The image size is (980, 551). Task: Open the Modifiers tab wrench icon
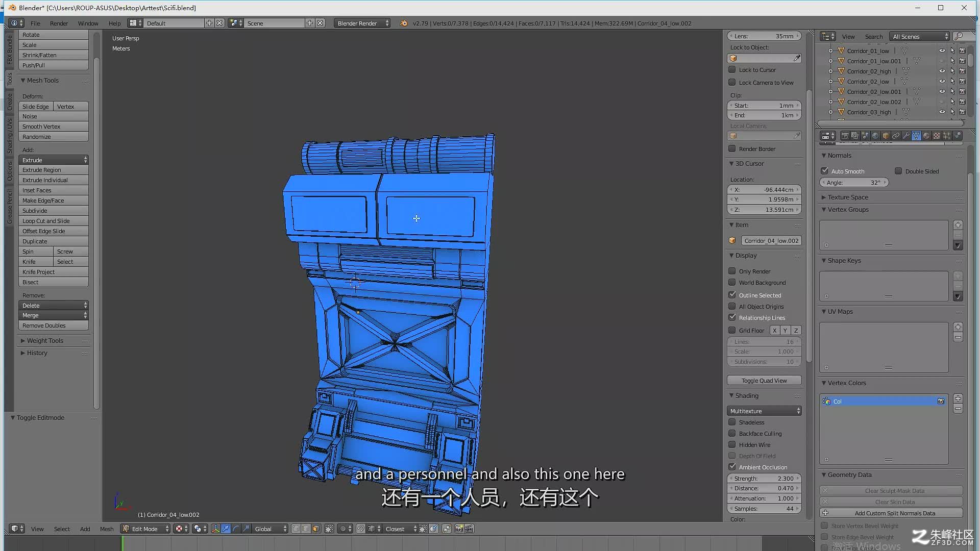(x=906, y=136)
